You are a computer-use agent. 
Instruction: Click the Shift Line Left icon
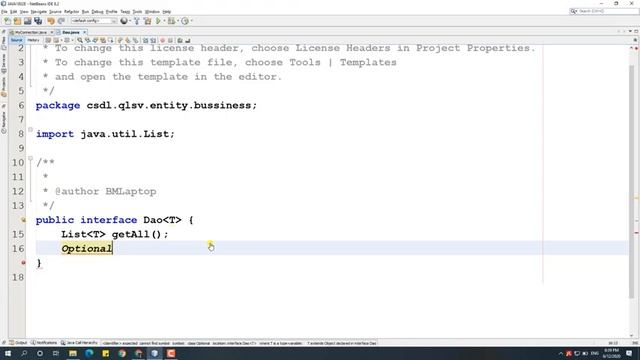click(x=145, y=40)
